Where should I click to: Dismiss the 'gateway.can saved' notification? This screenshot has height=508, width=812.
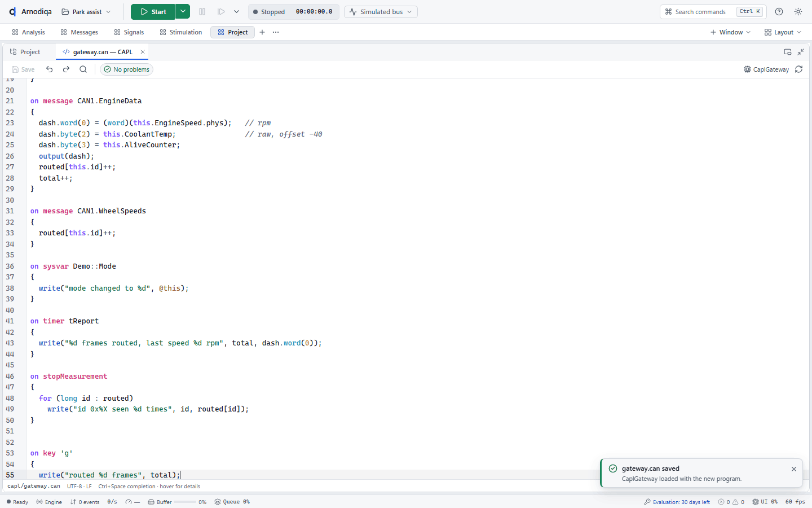pyautogui.click(x=794, y=469)
